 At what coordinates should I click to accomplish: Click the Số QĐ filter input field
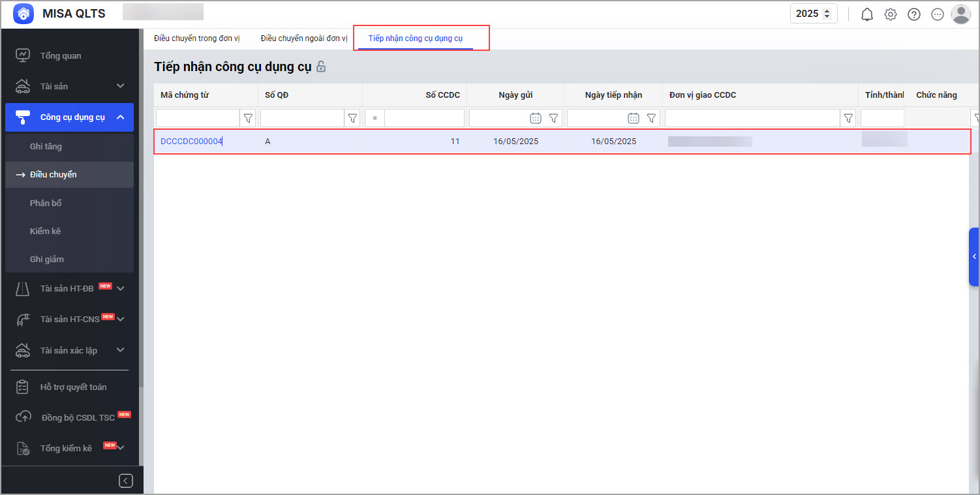click(x=301, y=118)
